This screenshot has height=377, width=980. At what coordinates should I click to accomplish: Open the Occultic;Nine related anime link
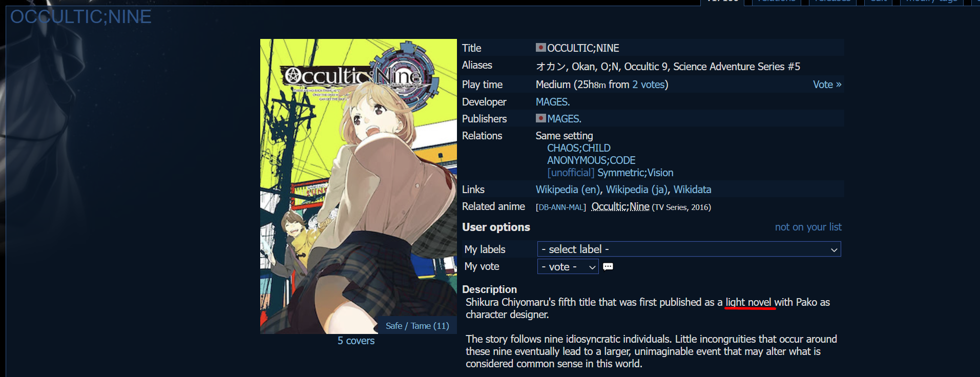pos(620,206)
